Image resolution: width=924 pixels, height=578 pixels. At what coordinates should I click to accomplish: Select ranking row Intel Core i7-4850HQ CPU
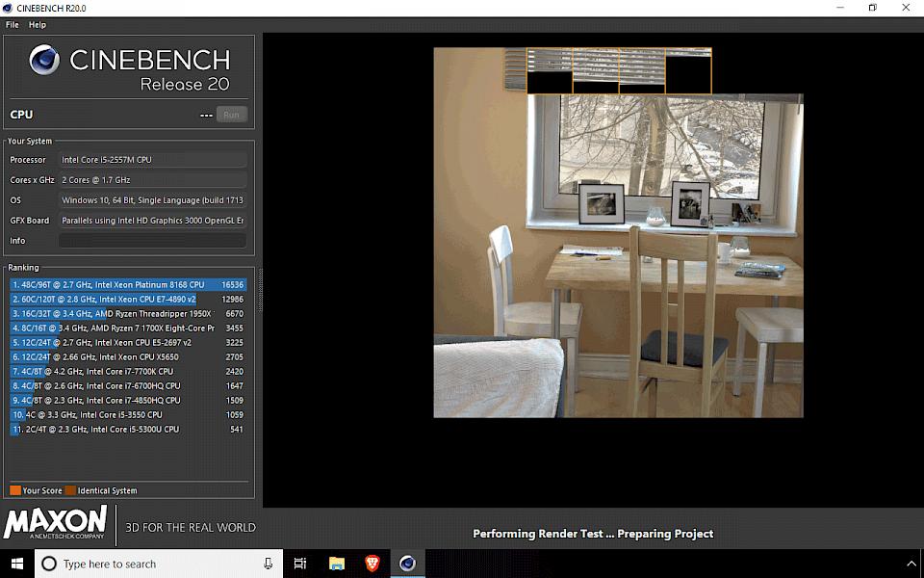point(128,401)
